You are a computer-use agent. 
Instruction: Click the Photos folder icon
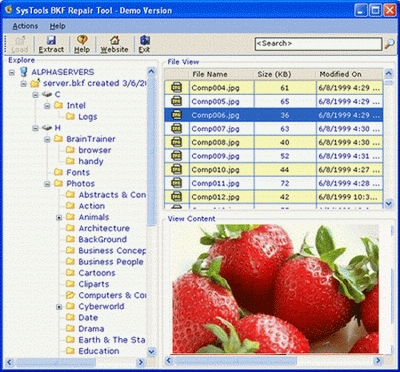click(59, 183)
